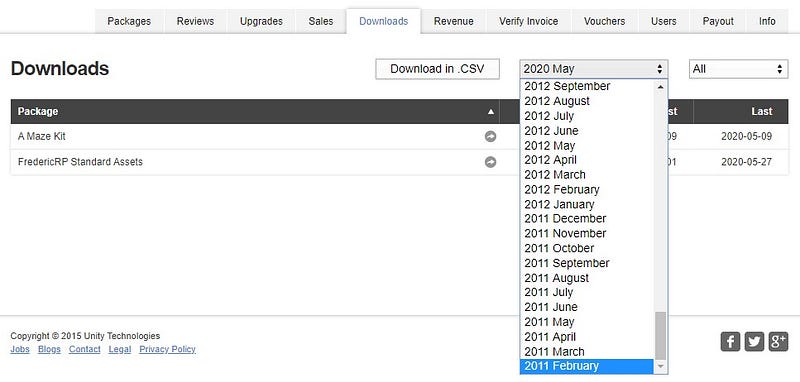Click FredericRP Standard Assets package name
Screen dimensions: 800x382
(80, 162)
